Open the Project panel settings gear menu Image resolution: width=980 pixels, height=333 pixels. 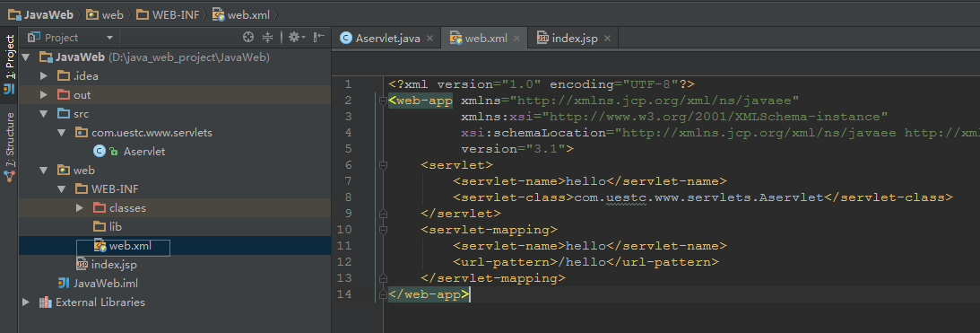(x=296, y=38)
